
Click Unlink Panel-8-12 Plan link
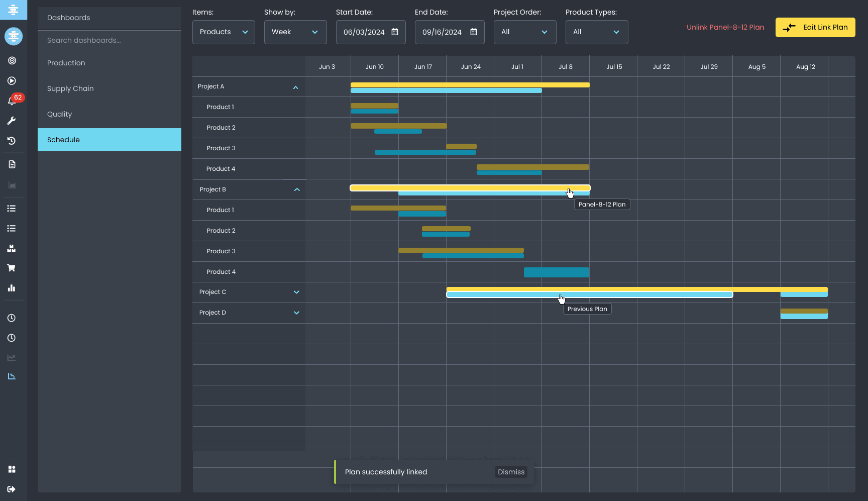click(x=725, y=28)
